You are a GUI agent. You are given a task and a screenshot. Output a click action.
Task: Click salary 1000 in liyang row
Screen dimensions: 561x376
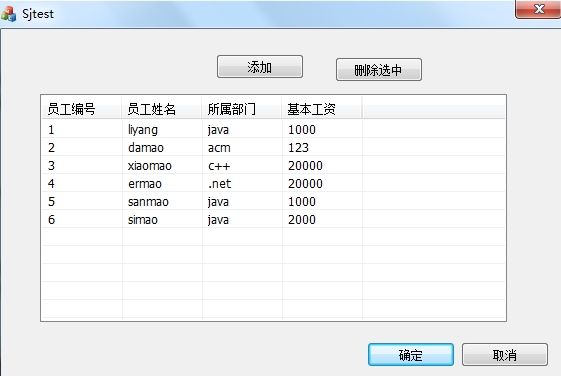(323, 129)
